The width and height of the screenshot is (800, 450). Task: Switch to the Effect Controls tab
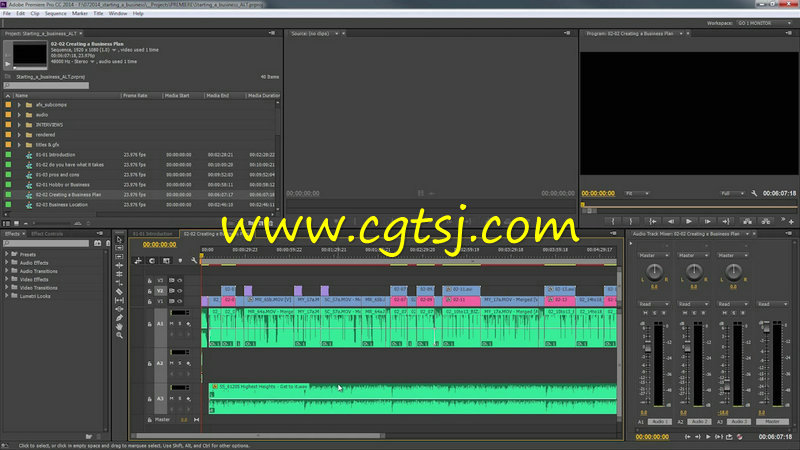coord(47,234)
